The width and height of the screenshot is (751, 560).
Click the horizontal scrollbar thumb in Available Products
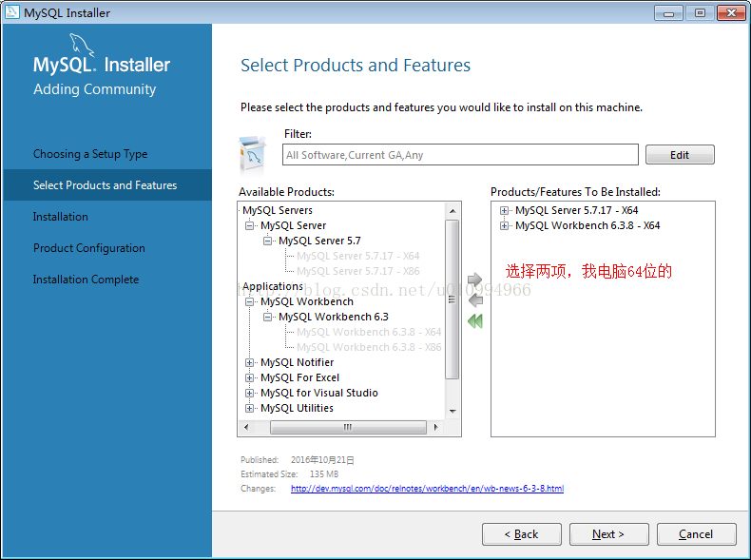point(348,427)
